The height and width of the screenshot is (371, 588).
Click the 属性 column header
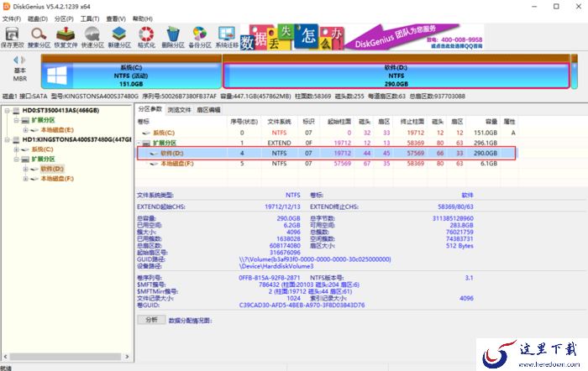(509, 122)
